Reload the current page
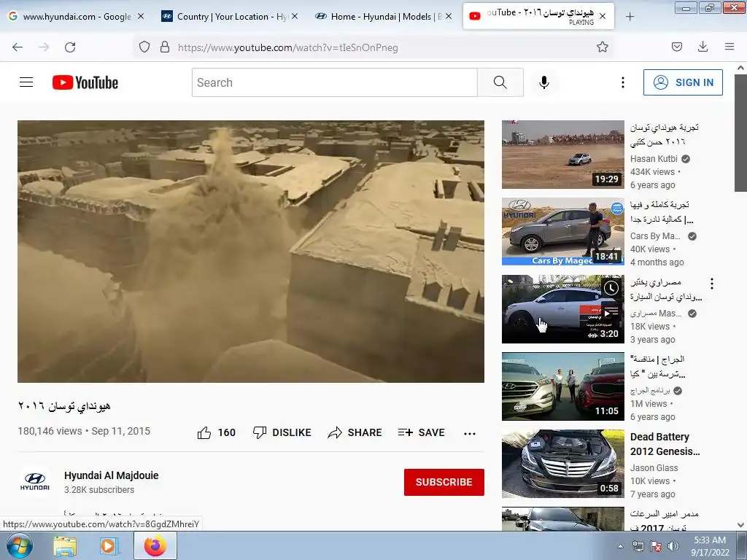 tap(70, 47)
